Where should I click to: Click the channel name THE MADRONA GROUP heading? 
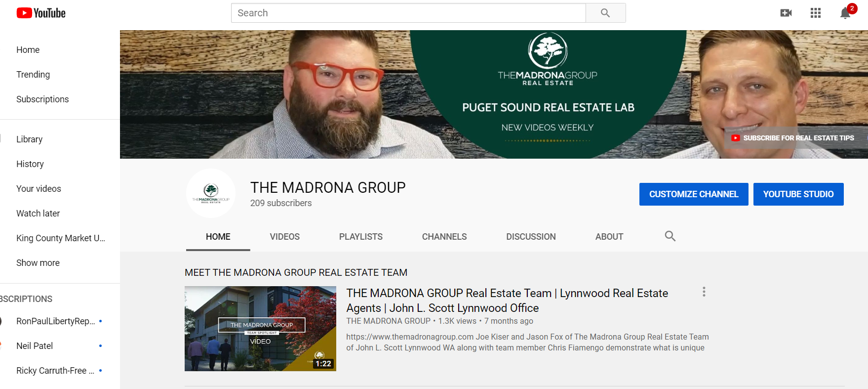point(328,187)
